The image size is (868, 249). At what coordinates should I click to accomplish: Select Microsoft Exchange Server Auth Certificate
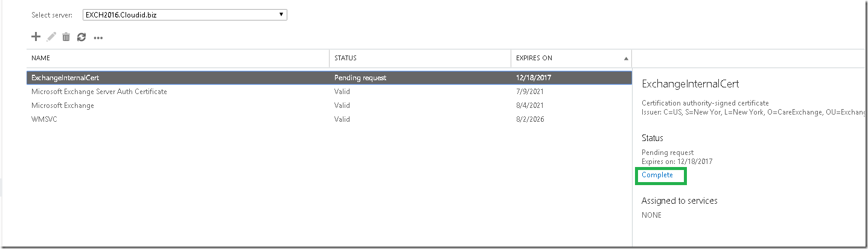(x=329, y=92)
